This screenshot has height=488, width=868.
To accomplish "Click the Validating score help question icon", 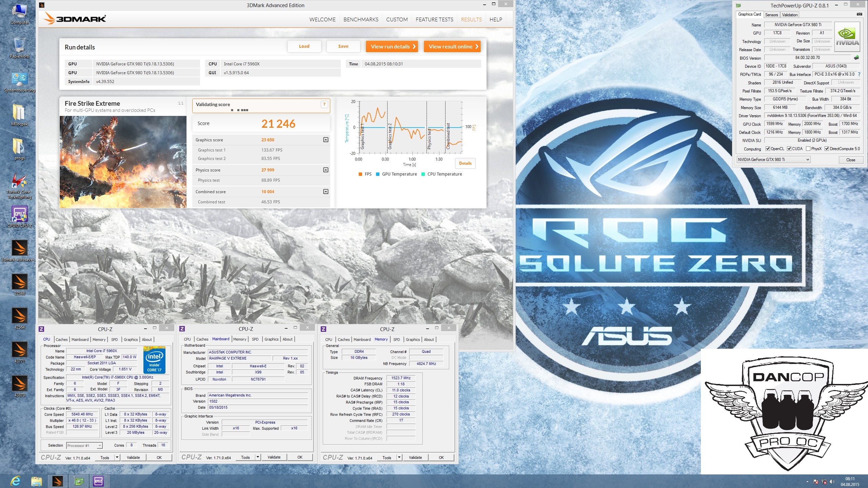I will click(324, 104).
